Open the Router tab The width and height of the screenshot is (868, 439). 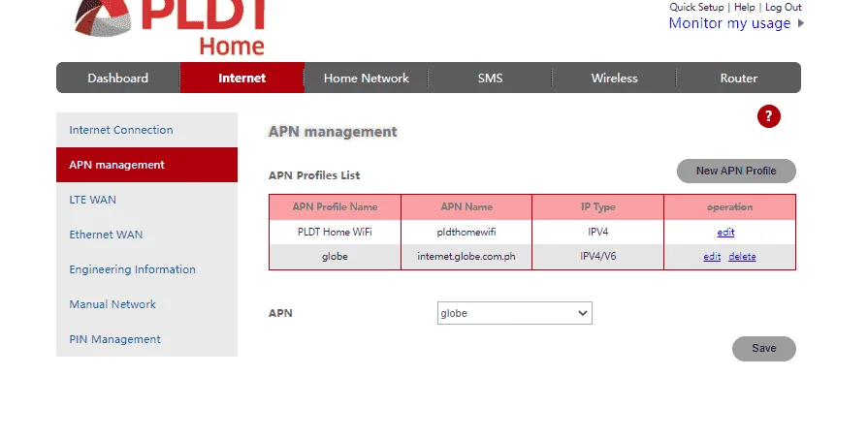pyautogui.click(x=738, y=78)
